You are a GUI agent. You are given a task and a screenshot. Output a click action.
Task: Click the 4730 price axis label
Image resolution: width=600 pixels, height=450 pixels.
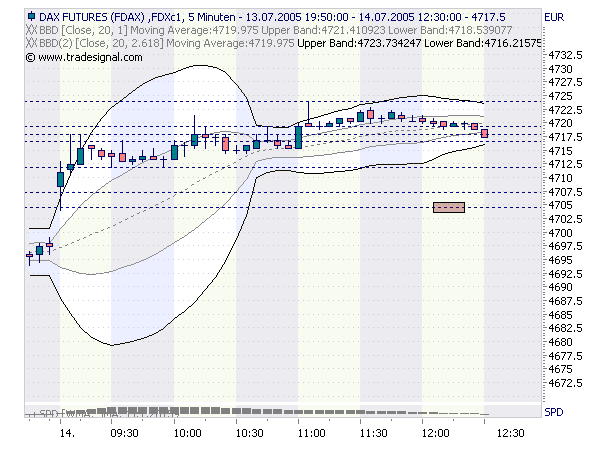click(x=561, y=69)
